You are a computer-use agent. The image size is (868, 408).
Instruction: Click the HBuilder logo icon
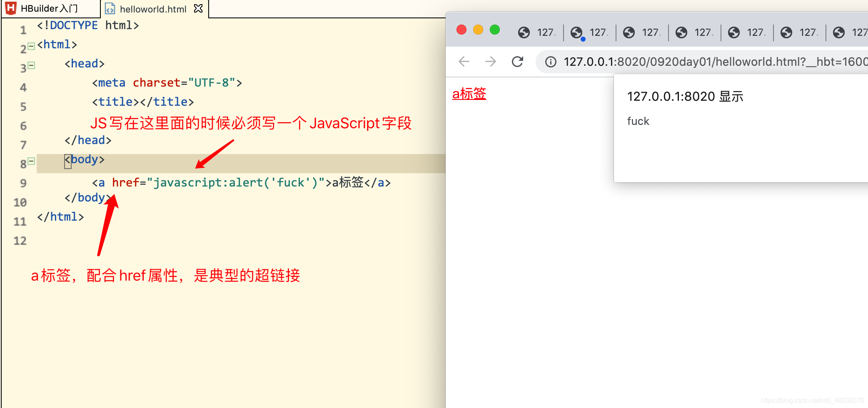point(10,8)
